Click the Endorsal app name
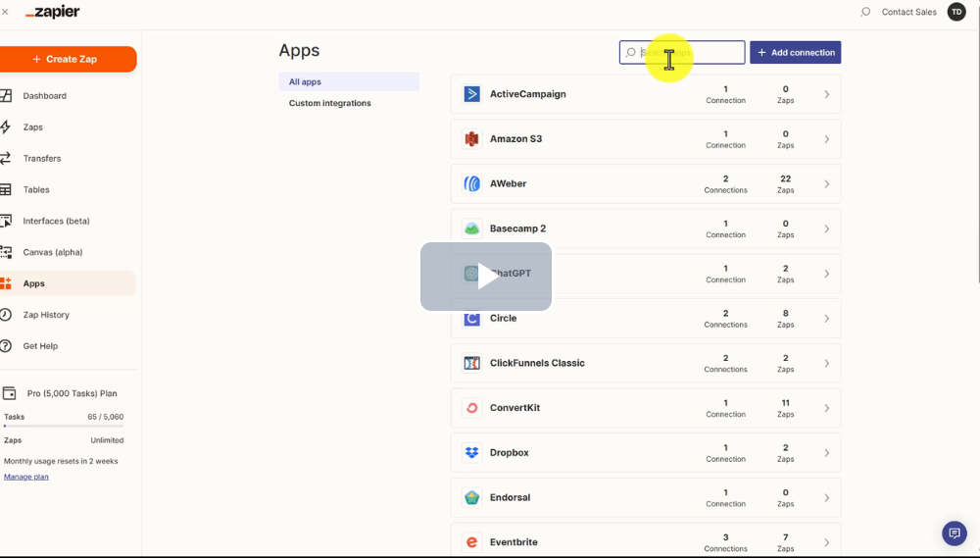The height and width of the screenshot is (559, 980). click(x=510, y=497)
